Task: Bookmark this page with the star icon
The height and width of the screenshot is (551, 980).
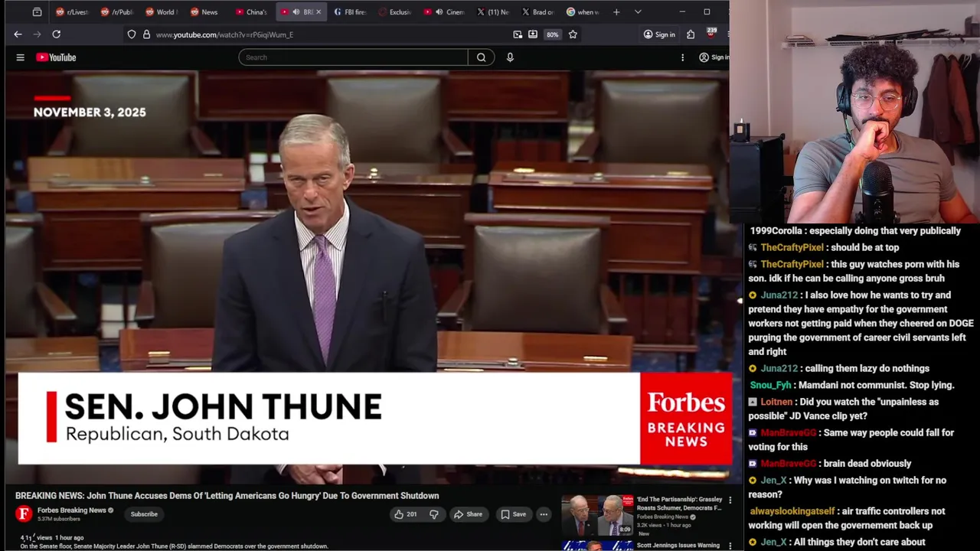Action: 573,34
